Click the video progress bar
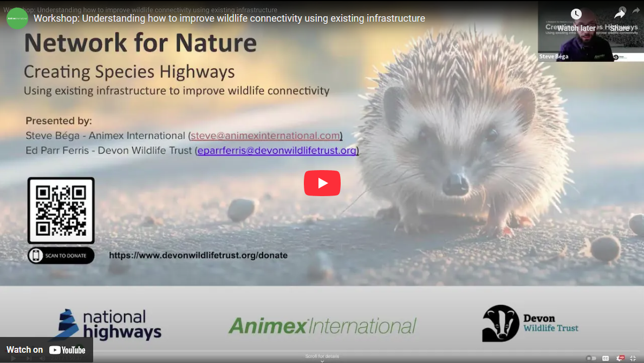This screenshot has width=644, height=363. click(322, 352)
